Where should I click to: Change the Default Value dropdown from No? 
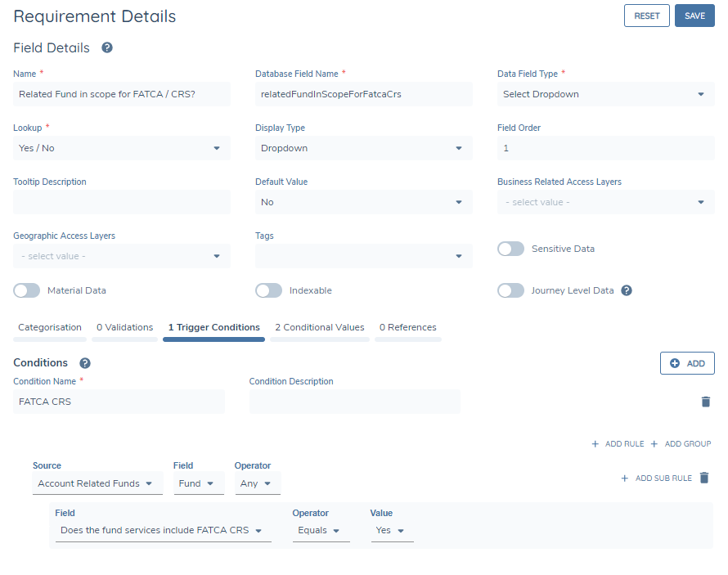point(363,202)
